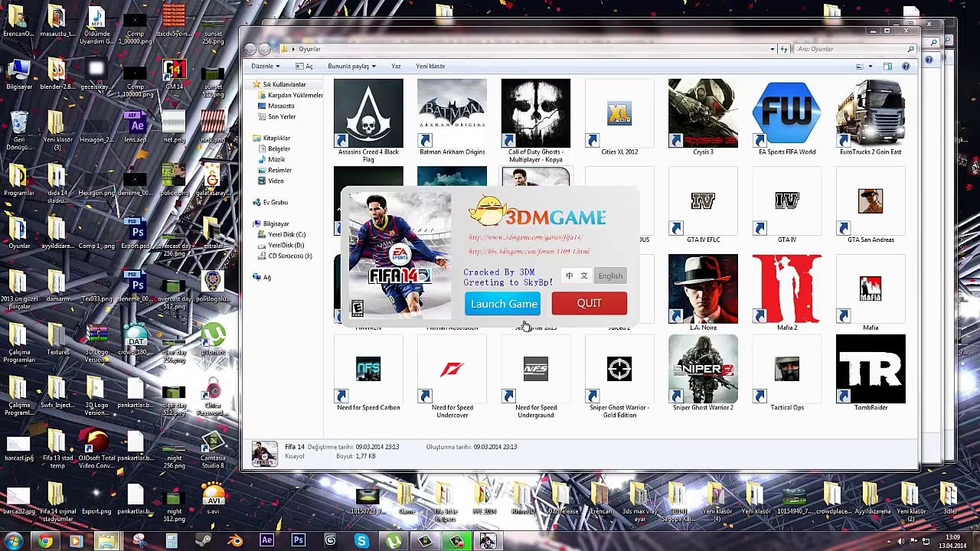This screenshot has height=551, width=980.
Task: Select the Assassins Creed 4 Black Flag shortcut
Action: 368,120
